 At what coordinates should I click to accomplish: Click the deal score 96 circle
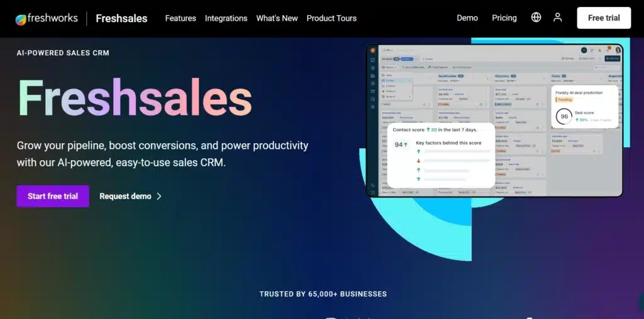(564, 116)
